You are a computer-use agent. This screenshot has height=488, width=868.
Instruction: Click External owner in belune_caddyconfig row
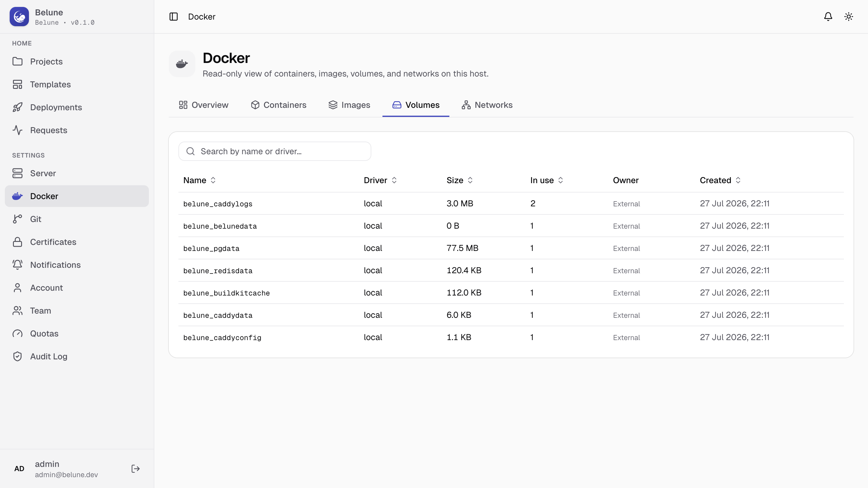(626, 337)
